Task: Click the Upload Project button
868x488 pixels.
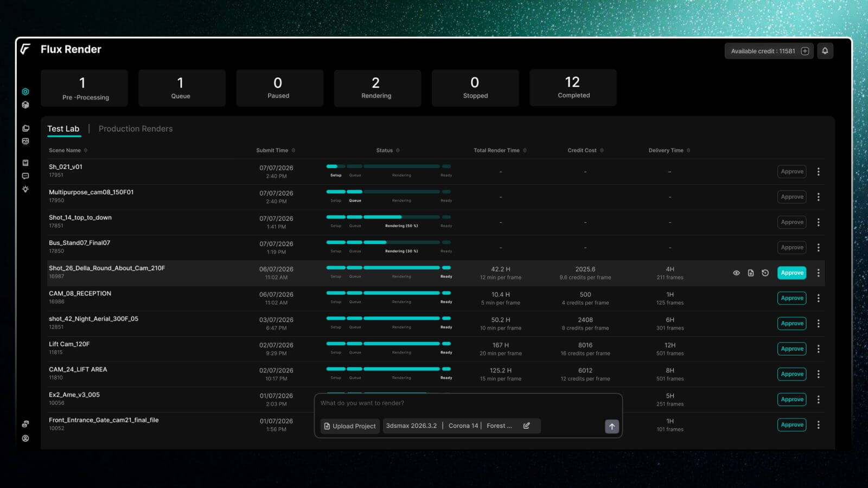Action: (x=350, y=426)
